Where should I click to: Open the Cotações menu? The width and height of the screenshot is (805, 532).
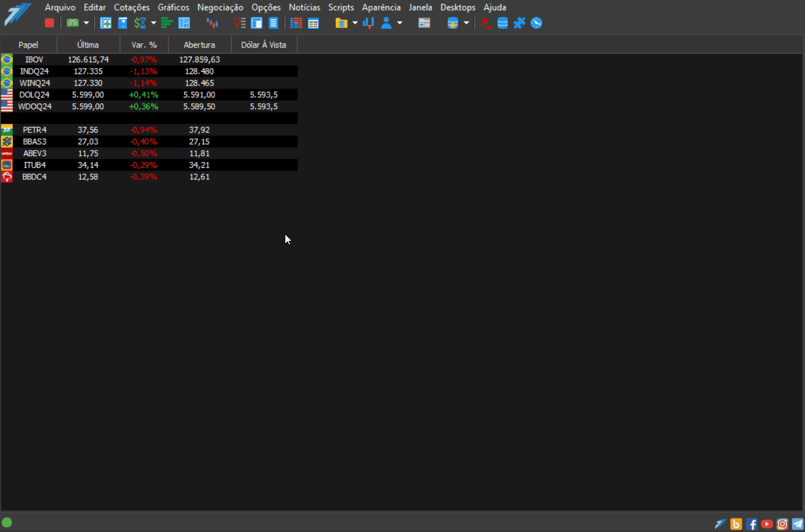coord(132,7)
